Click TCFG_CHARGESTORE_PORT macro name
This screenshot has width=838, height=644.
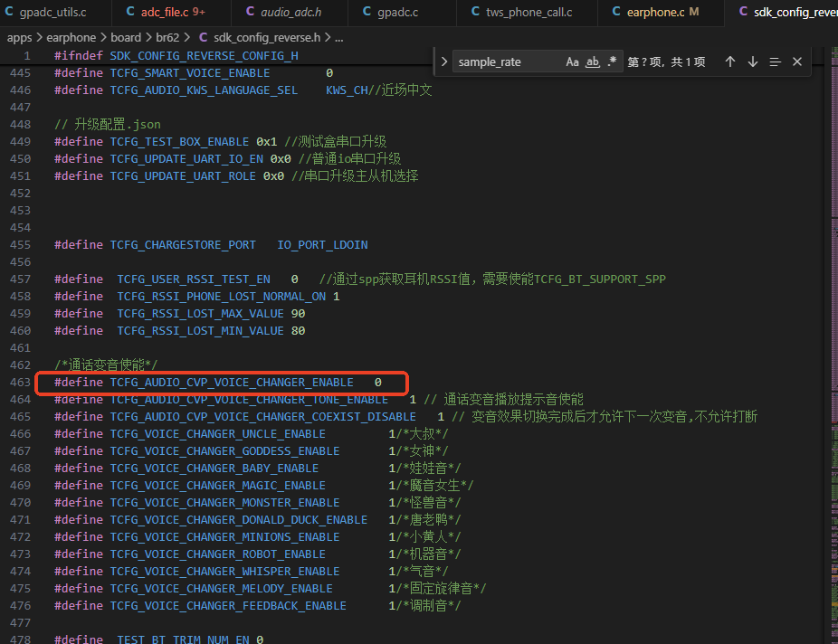tap(183, 244)
